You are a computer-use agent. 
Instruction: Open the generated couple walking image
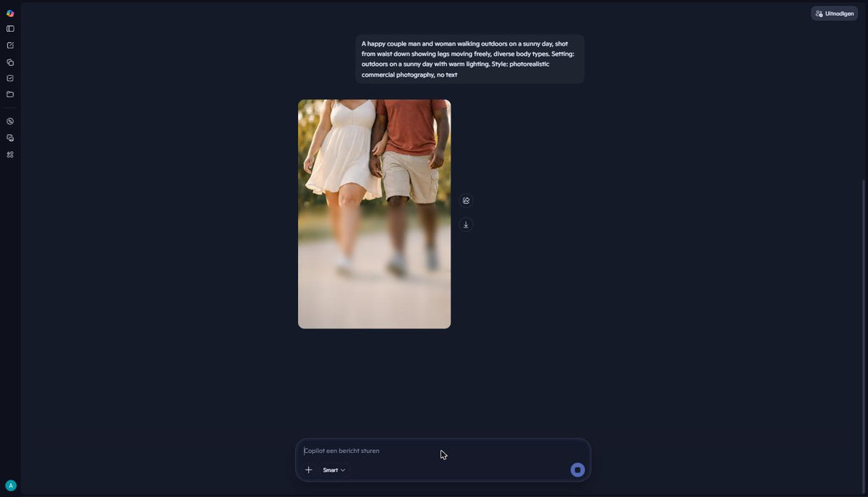(x=375, y=214)
